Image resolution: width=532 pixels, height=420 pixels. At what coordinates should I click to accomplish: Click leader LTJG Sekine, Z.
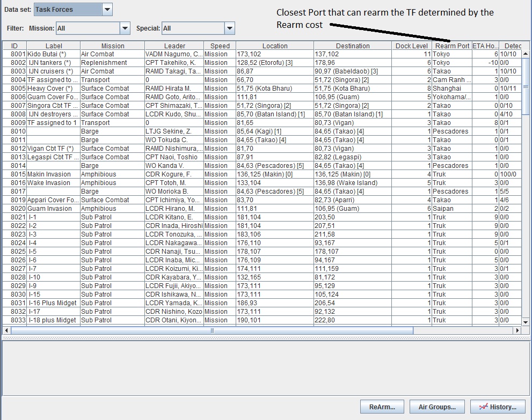tap(174, 131)
